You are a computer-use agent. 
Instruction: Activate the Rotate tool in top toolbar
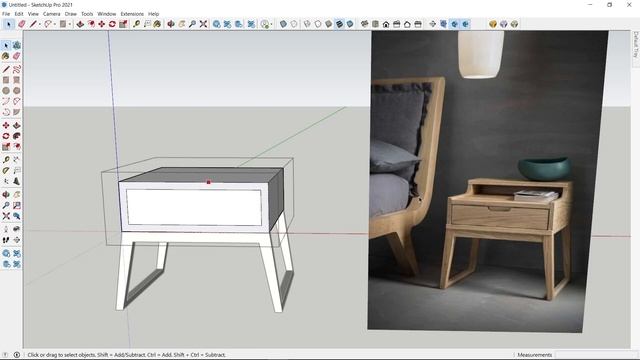coord(112,24)
